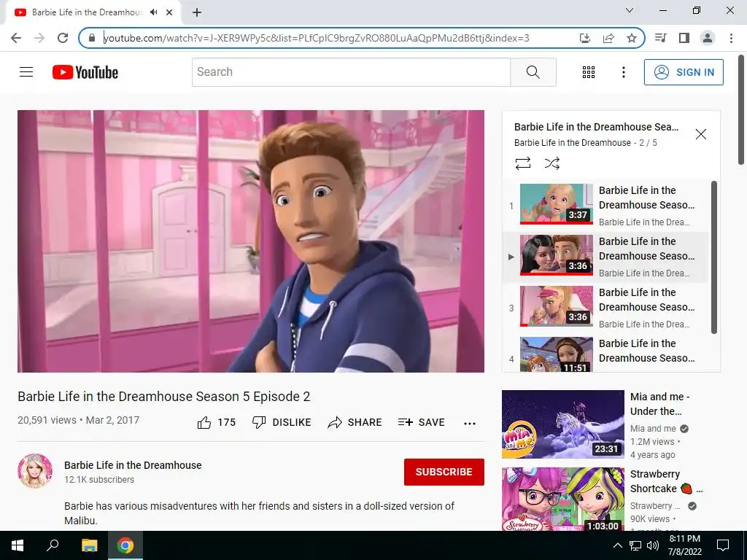747x560 pixels.
Task: Open Windows taskbar search
Action: point(53,545)
